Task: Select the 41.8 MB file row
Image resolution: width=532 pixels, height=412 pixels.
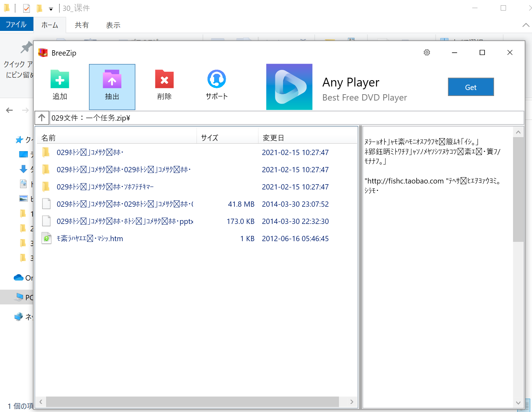Action: coord(196,204)
